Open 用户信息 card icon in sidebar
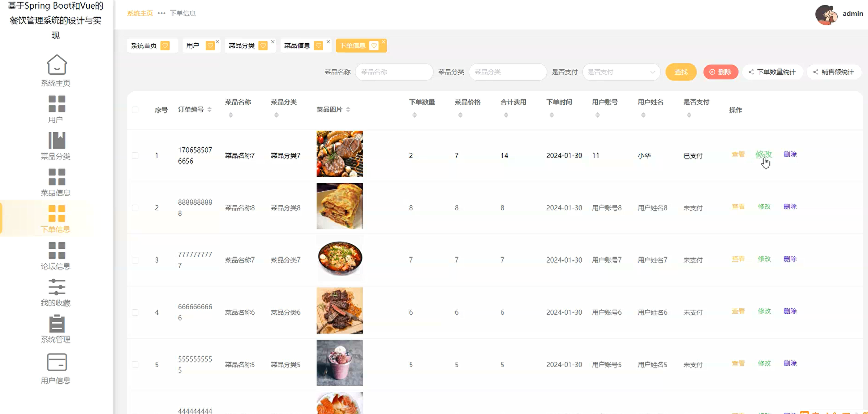Viewport: 868px width, 414px height. pos(57,362)
